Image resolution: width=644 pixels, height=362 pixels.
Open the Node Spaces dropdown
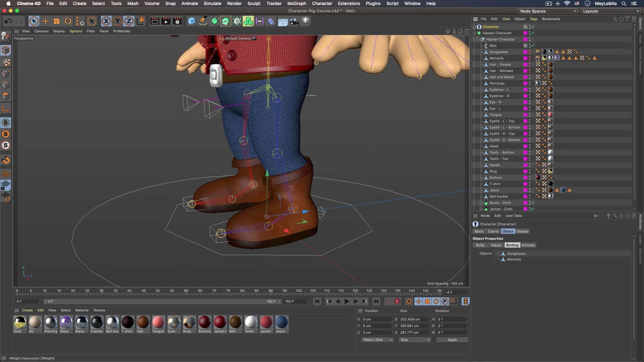(548, 11)
